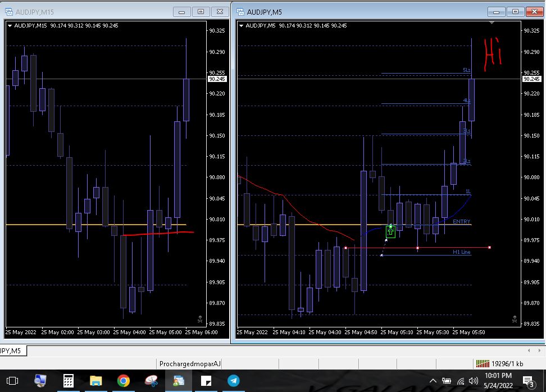The height and width of the screenshot is (392, 546).
Task: Open the connection status bars indicator
Action: point(483,364)
